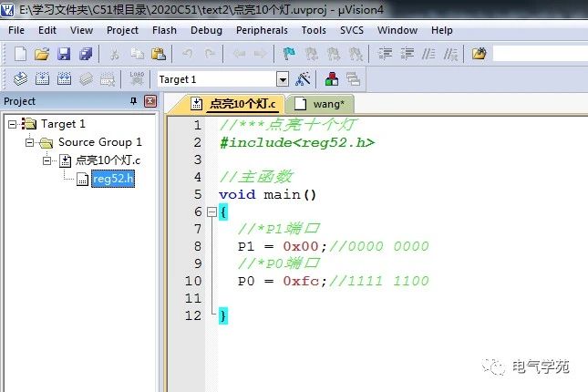This screenshot has height=392, width=588.
Task: Select Source Group 1 in project tree
Action: click(x=100, y=142)
